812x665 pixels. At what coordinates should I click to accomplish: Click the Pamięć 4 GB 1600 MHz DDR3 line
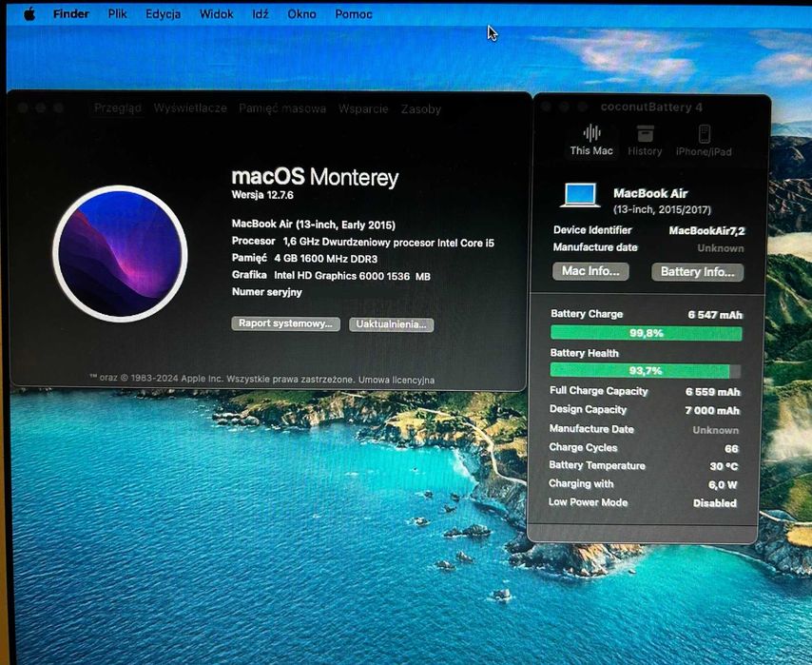pyautogui.click(x=304, y=258)
